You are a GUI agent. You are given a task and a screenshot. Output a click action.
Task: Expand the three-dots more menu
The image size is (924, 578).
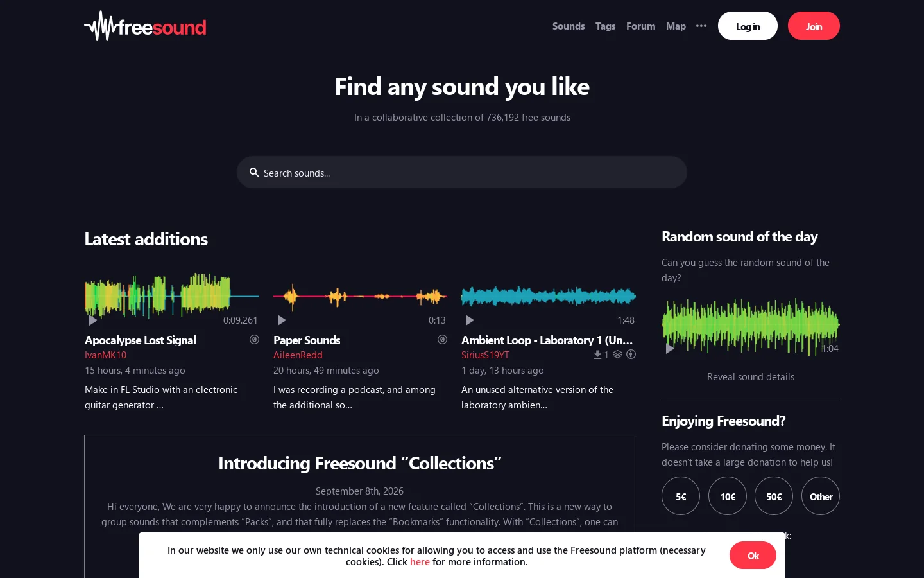coord(701,26)
